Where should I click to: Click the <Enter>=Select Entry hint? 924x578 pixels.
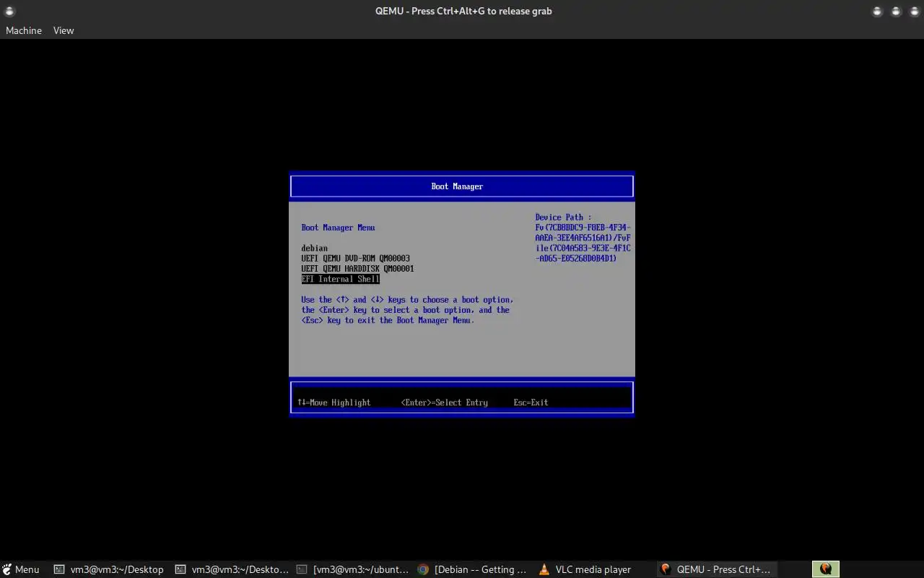pos(444,402)
